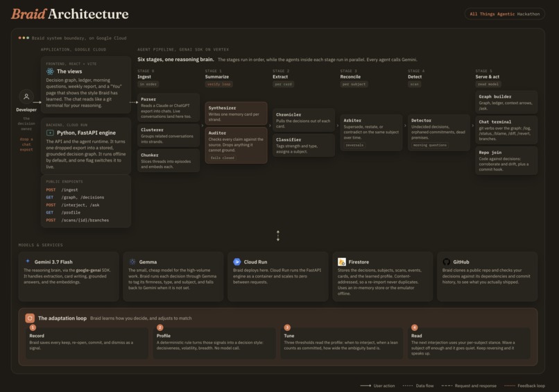
Task: Click the numbered circle 1 above Record
Action: [x=33, y=327]
